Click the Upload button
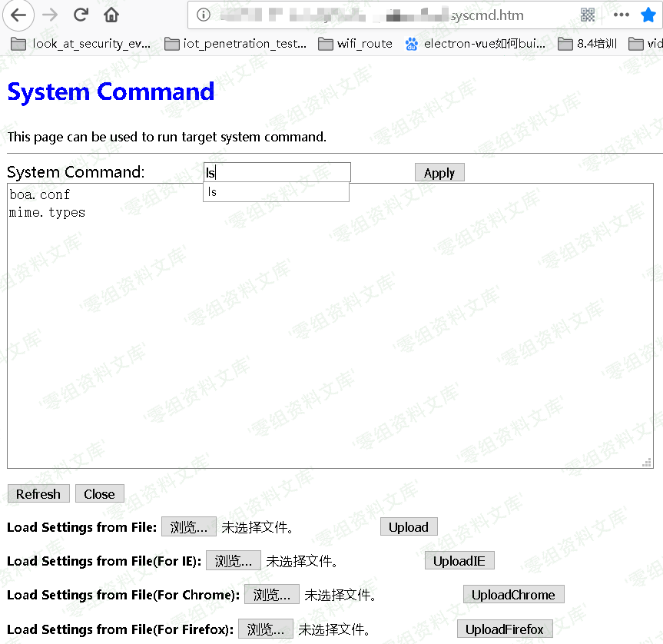 click(x=409, y=527)
